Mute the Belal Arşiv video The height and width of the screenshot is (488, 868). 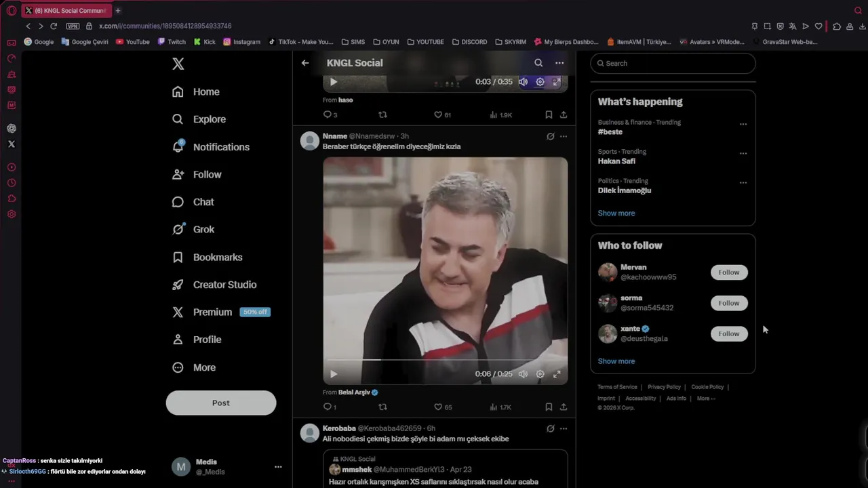[x=523, y=373]
